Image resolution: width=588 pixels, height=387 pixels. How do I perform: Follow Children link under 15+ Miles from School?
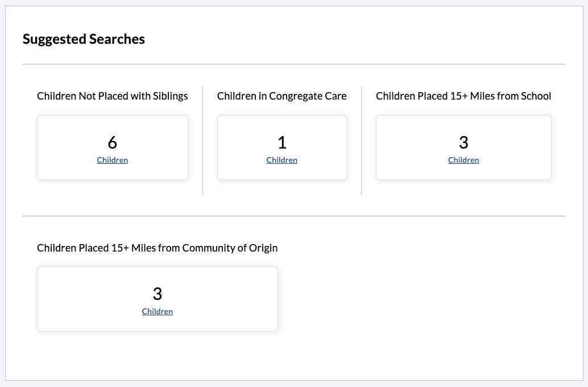[463, 160]
